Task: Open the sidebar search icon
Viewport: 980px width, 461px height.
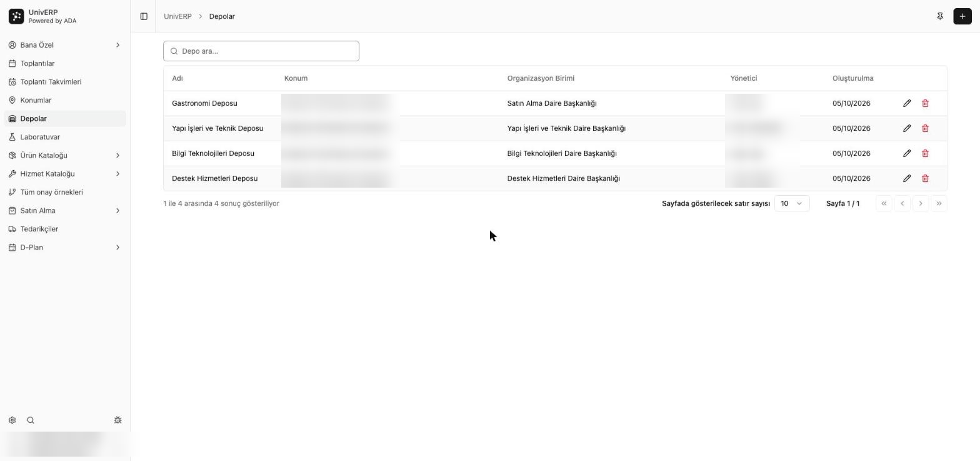Action: [31, 420]
